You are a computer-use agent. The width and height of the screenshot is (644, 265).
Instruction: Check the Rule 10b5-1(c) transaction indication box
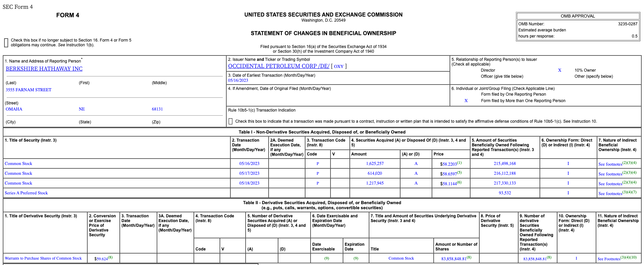point(231,121)
